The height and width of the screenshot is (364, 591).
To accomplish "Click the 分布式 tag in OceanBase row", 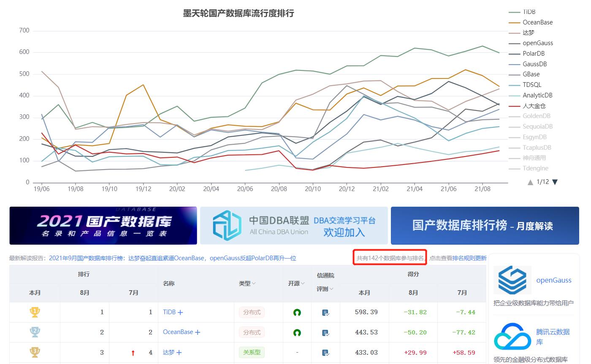I will (252, 333).
